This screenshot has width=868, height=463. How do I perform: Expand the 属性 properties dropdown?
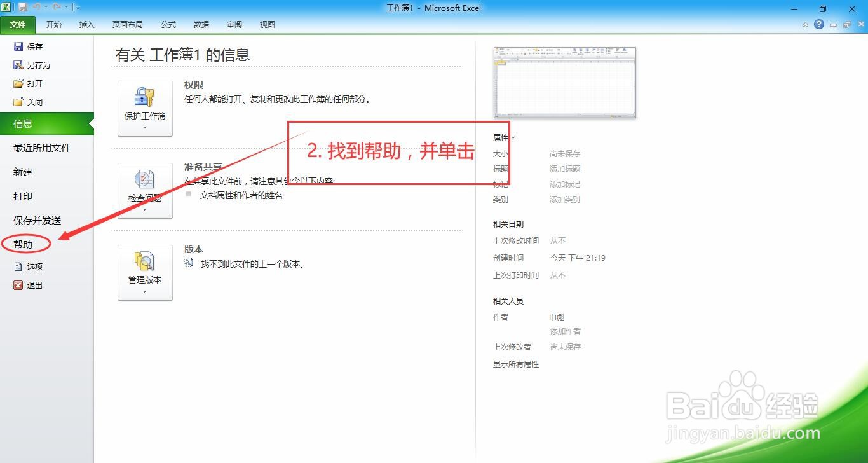coord(504,137)
